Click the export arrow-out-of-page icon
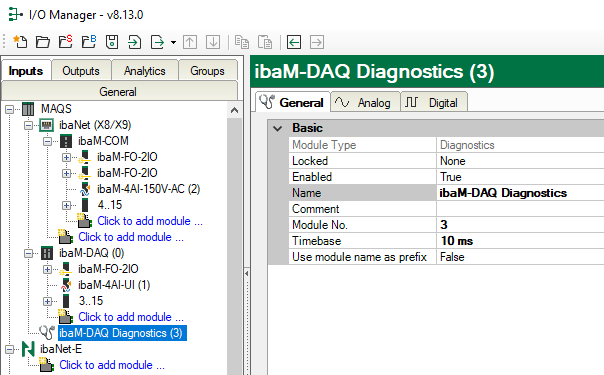This screenshot has height=375, width=604. 158,42
